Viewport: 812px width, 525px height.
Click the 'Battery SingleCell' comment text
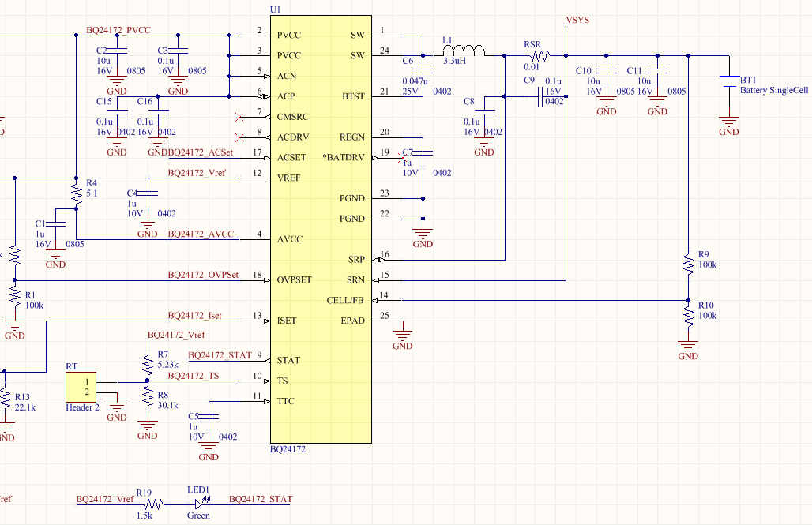click(x=773, y=91)
